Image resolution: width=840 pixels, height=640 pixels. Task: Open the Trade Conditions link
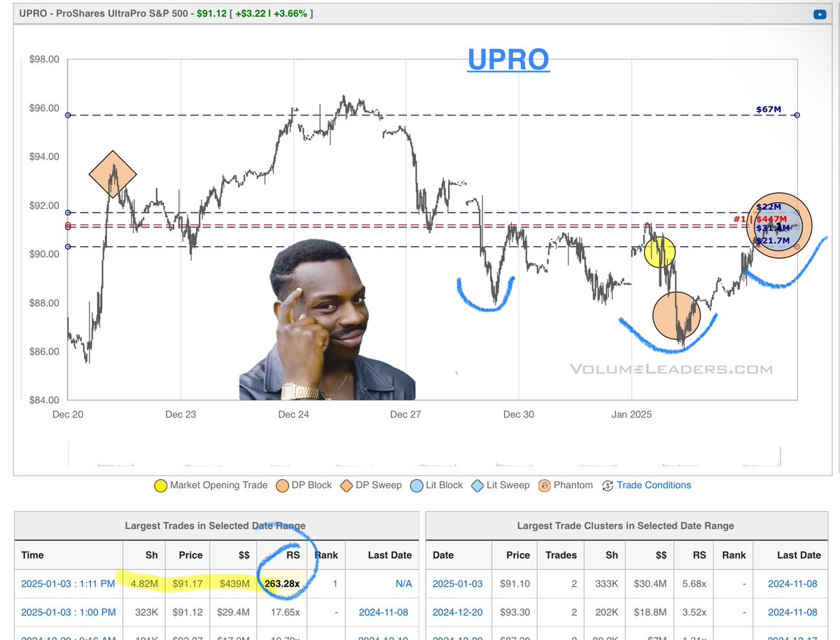pyautogui.click(x=654, y=485)
